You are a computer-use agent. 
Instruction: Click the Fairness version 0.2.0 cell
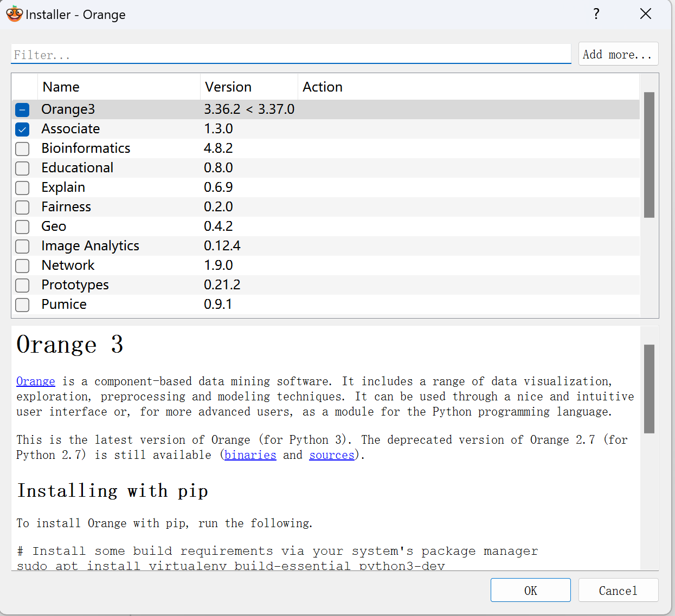(218, 207)
